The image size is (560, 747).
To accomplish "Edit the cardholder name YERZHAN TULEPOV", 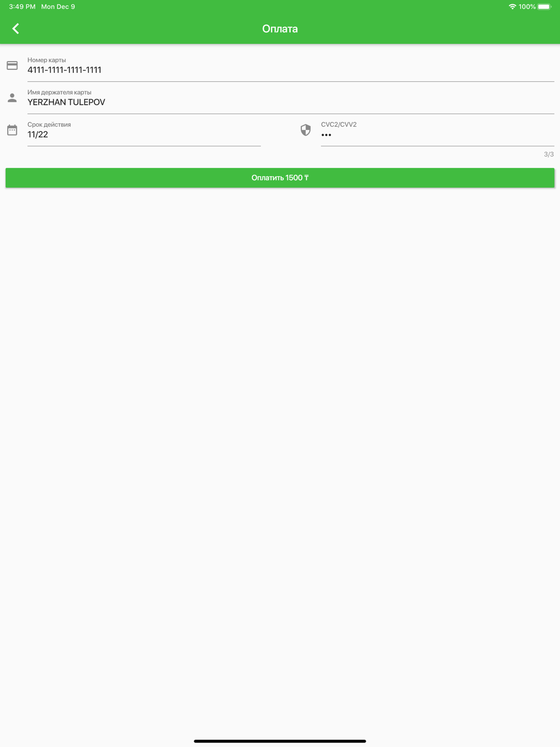I will [x=291, y=102].
